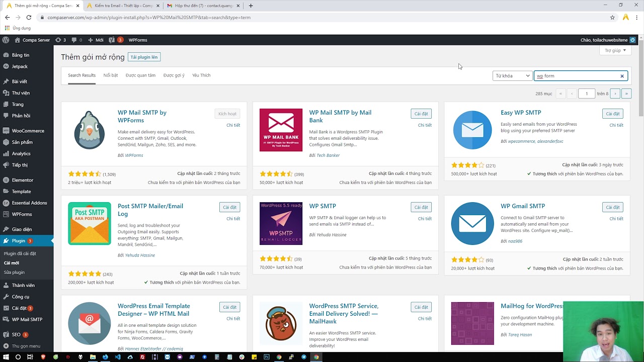Install WP Mail SMTP by Mail Bank

click(x=421, y=114)
